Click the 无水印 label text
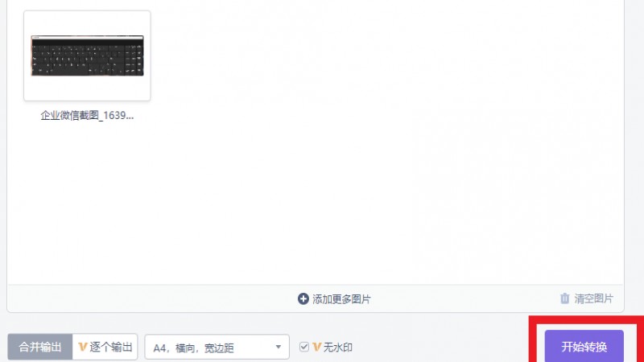Image resolution: width=644 pixels, height=362 pixels. coord(337,348)
